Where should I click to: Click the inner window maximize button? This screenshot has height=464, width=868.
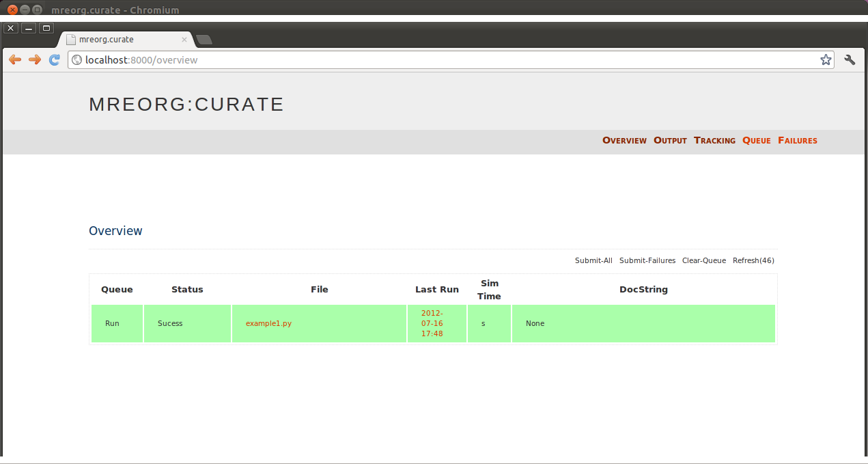46,28
